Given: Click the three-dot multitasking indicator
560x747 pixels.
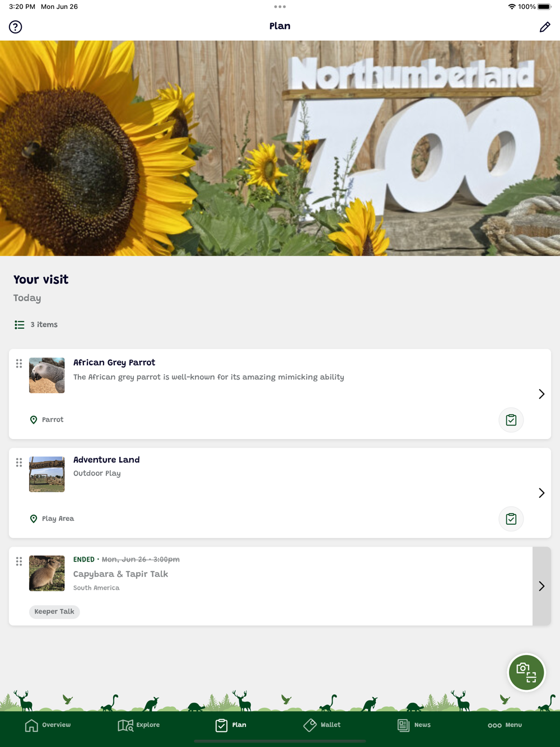Looking at the screenshot, I should (x=280, y=7).
